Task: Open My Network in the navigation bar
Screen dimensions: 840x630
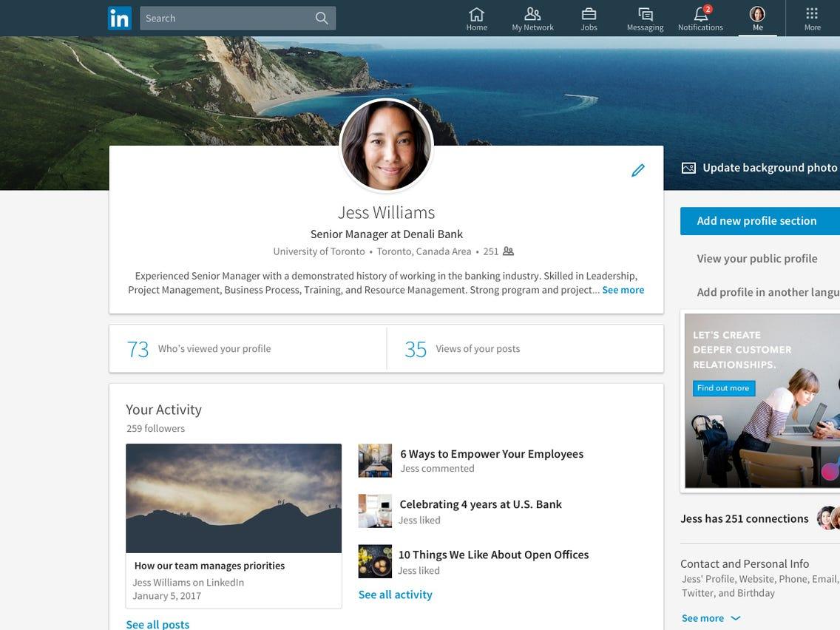Action: [x=532, y=18]
